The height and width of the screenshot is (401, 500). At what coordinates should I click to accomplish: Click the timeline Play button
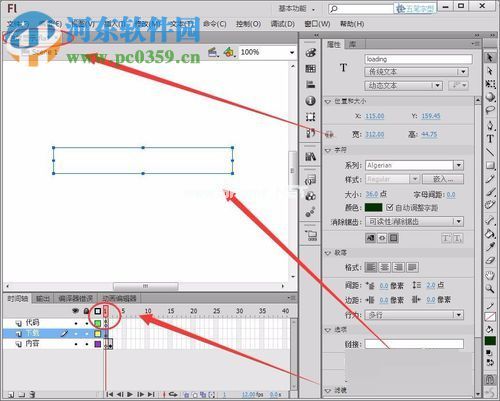(130, 395)
